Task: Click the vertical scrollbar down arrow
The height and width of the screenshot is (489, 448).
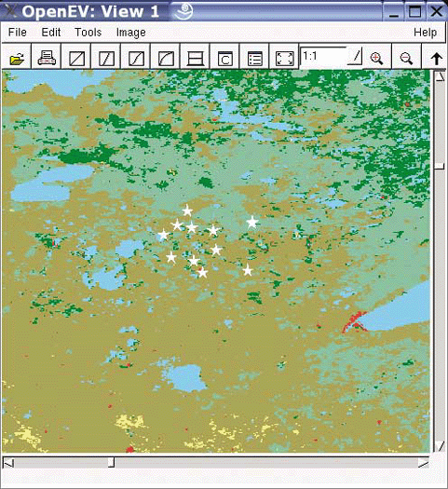Action: [440, 446]
